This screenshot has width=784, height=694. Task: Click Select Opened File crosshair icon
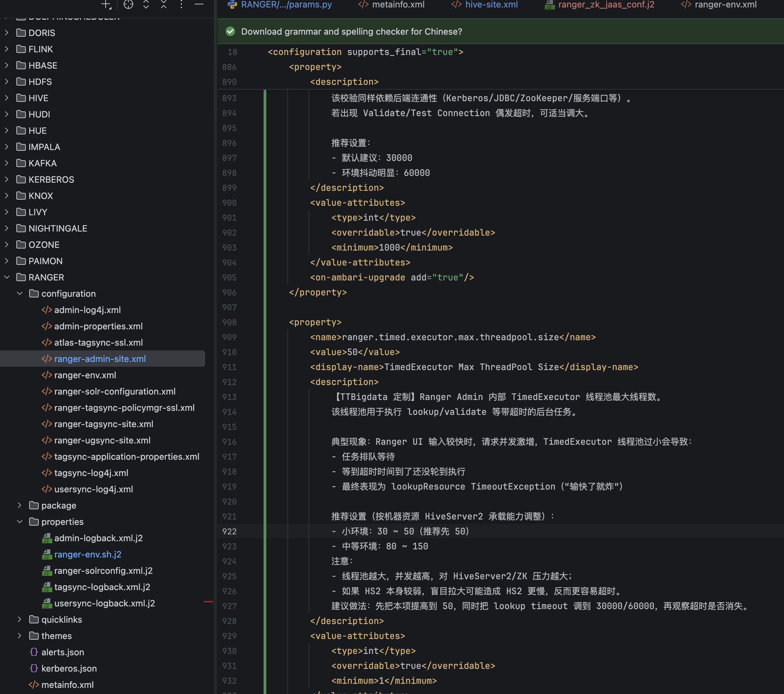(x=128, y=5)
